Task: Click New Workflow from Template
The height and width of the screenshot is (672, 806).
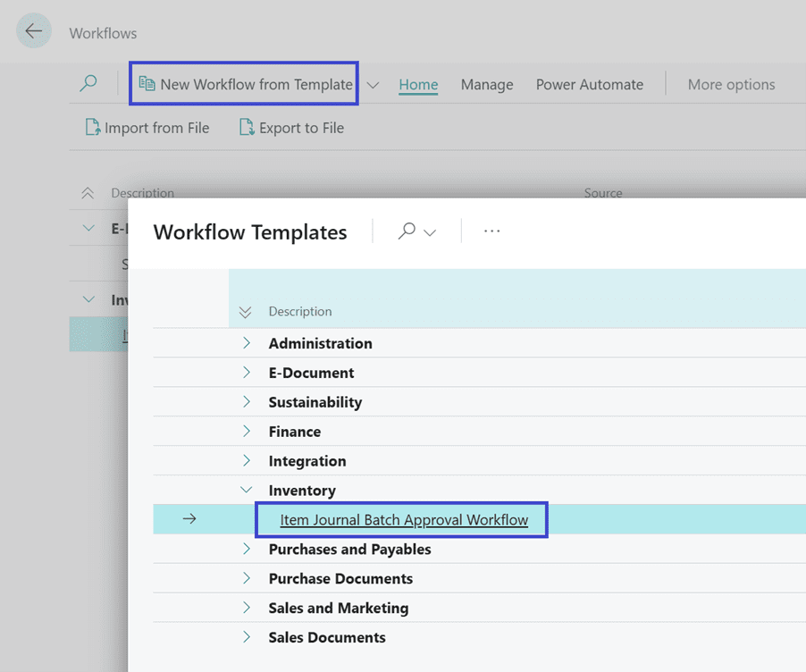Action: (x=246, y=84)
